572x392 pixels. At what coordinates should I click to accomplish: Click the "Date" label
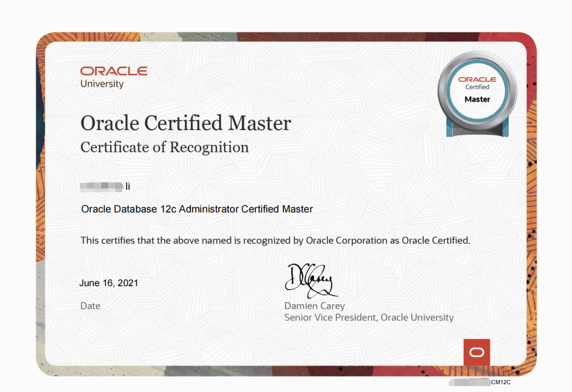pos(90,306)
